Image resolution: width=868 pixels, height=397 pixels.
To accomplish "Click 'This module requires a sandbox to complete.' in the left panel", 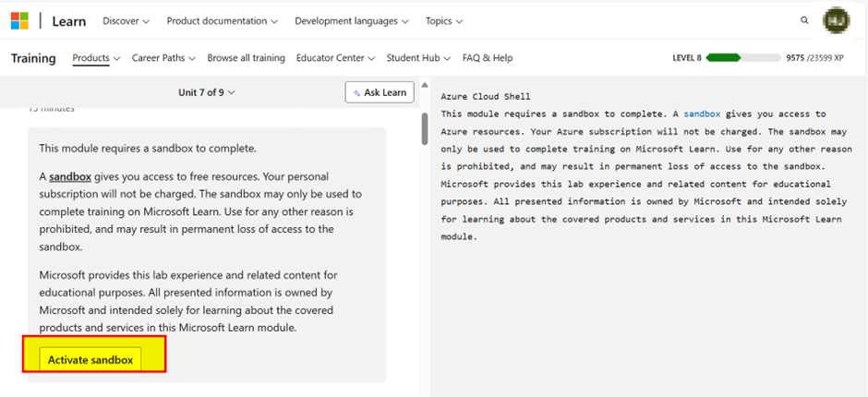I will pos(148,149).
